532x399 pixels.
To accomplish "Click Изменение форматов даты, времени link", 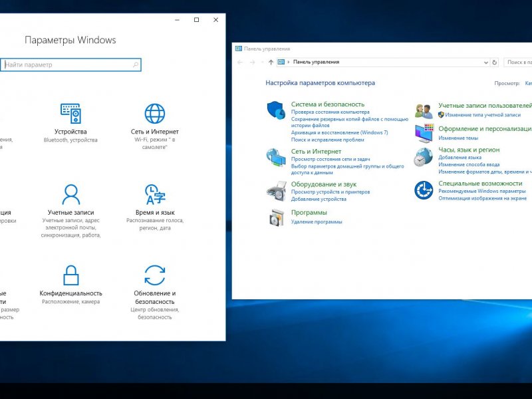I will (485, 172).
